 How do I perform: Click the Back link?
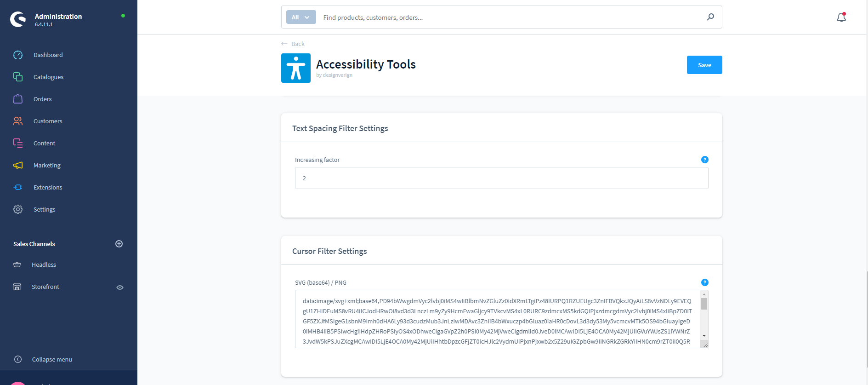point(298,44)
